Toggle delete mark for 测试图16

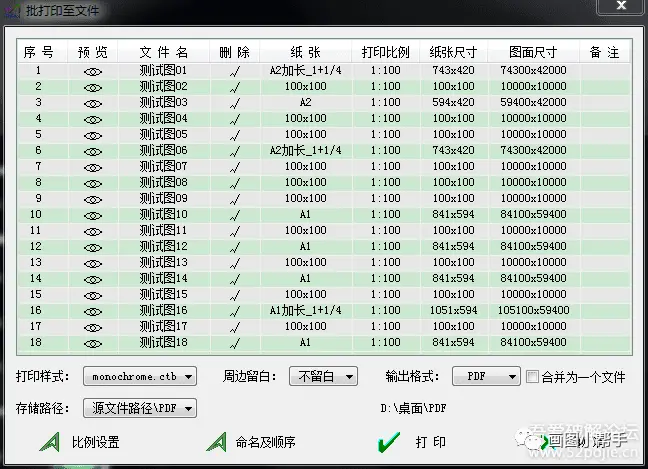235,312
